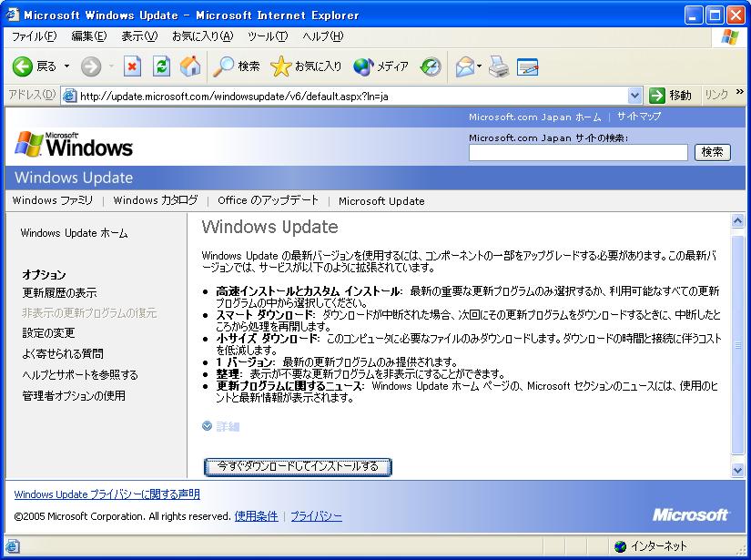Open the Microsoft Update navigation link
The width and height of the screenshot is (751, 560).
[381, 200]
